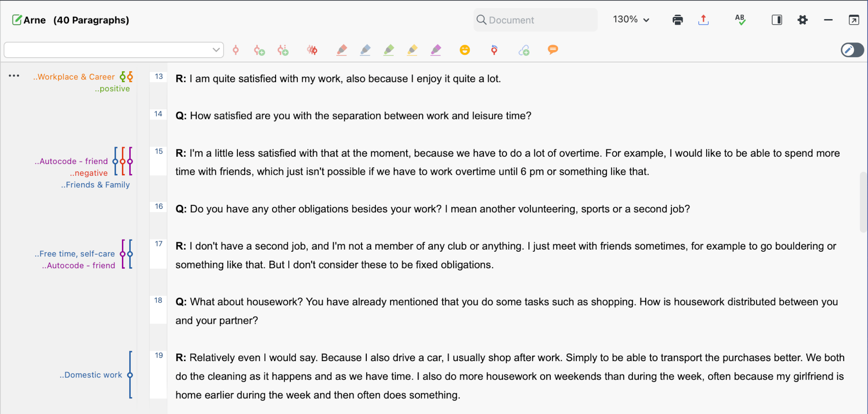Open the 130% zoom level dropdown
Image resolution: width=868 pixels, height=414 pixels.
(631, 20)
